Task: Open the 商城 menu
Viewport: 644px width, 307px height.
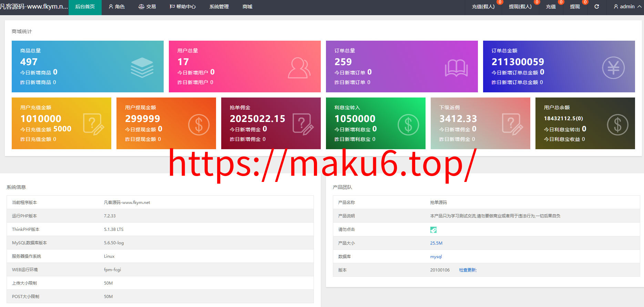Action: 247,7
